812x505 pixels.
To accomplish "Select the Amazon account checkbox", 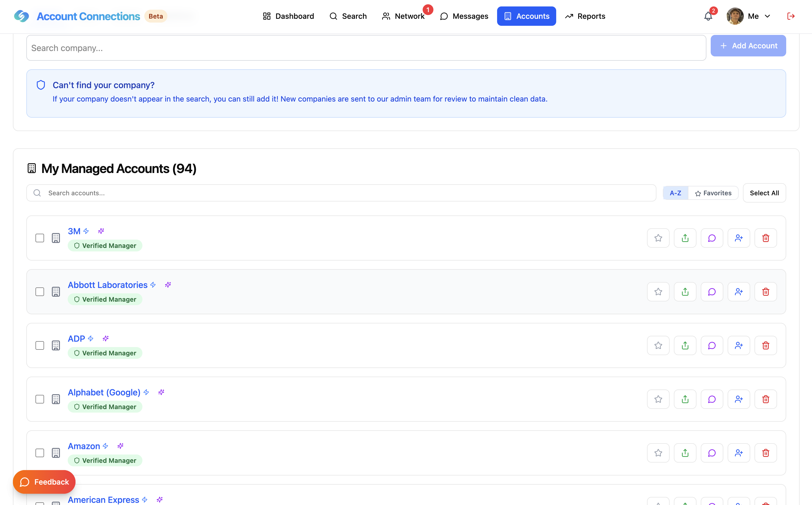I will tap(40, 453).
